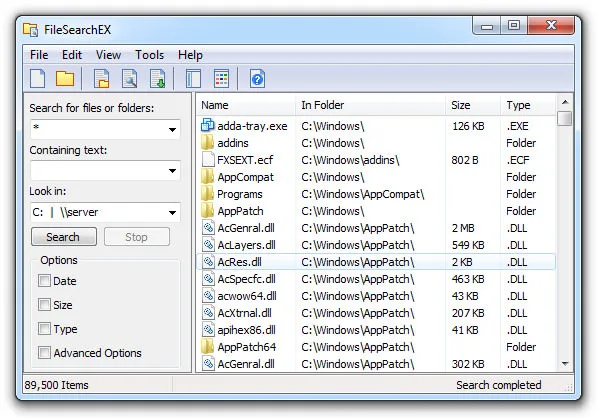Click the 89,500 Items status text

coord(56,385)
